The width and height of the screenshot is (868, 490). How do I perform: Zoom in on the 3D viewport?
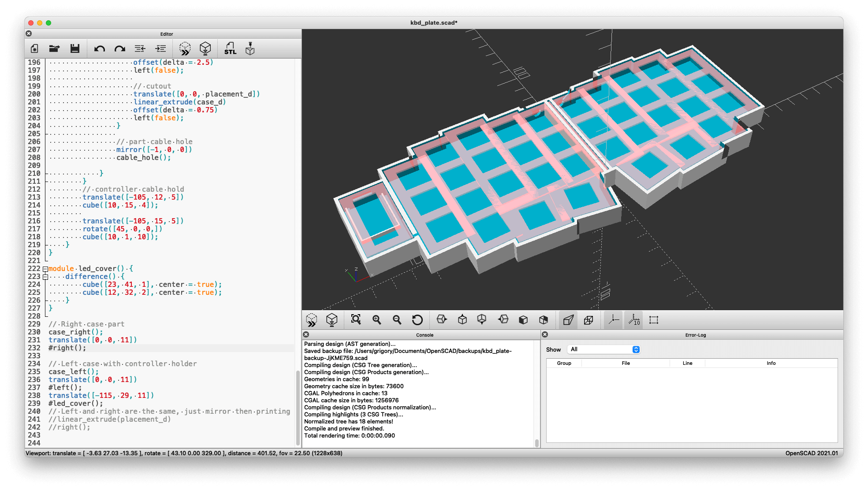(x=376, y=319)
